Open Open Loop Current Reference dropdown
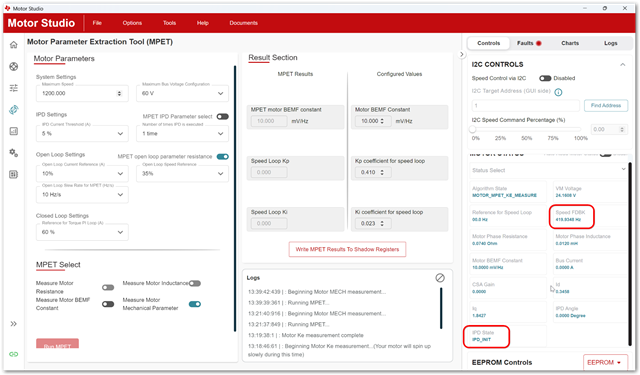This screenshot has height=375, width=640. point(82,173)
